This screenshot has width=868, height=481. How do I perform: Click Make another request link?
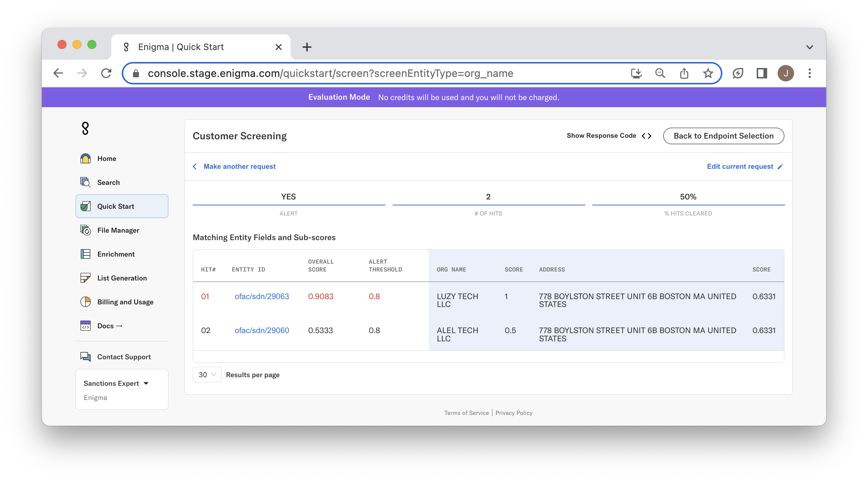(239, 167)
